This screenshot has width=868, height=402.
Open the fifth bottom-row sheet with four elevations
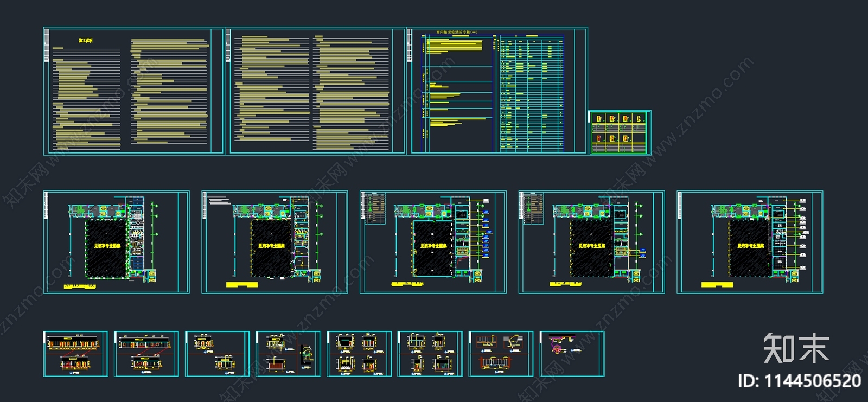point(359,354)
